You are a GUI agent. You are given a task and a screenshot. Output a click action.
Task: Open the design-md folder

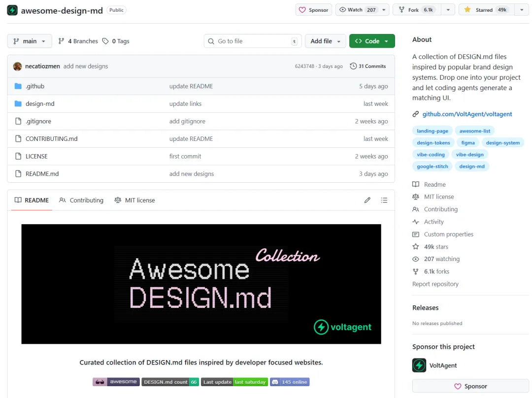click(40, 104)
